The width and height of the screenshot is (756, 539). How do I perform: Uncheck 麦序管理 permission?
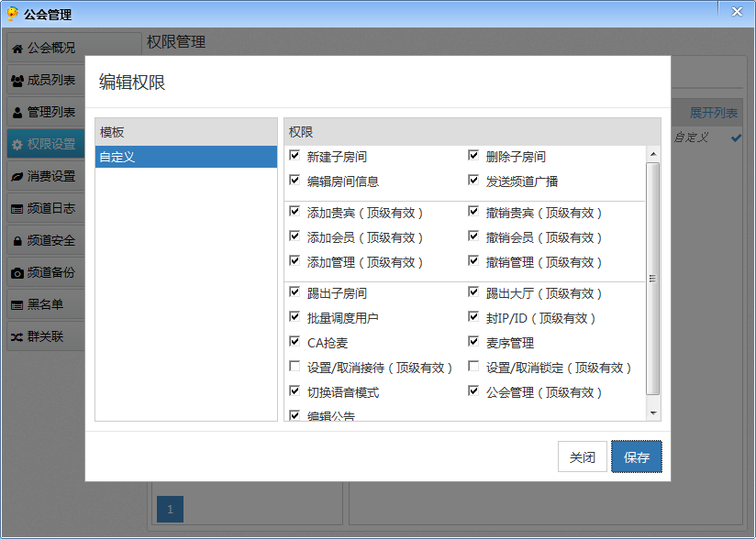coord(473,342)
